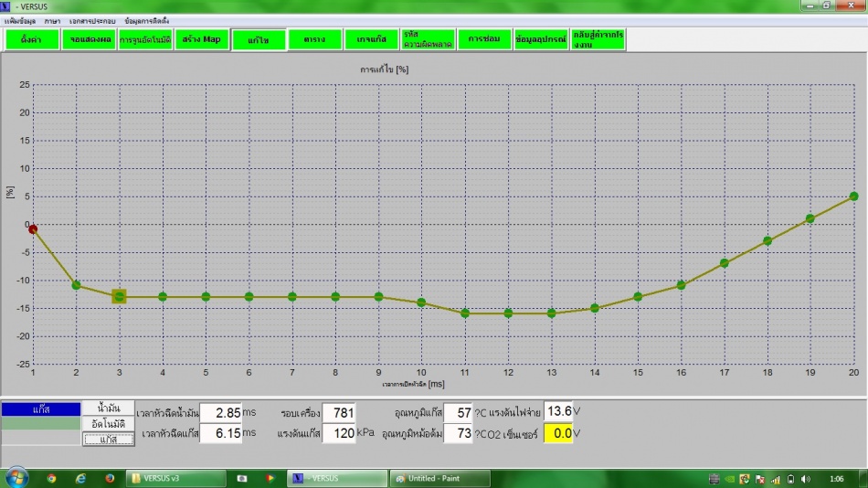868x488 pixels.
Task: Select the red point at 1 ms
Action: point(33,229)
